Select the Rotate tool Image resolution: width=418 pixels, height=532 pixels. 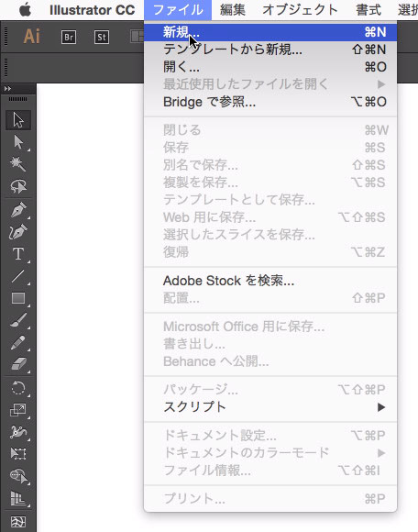click(x=18, y=388)
